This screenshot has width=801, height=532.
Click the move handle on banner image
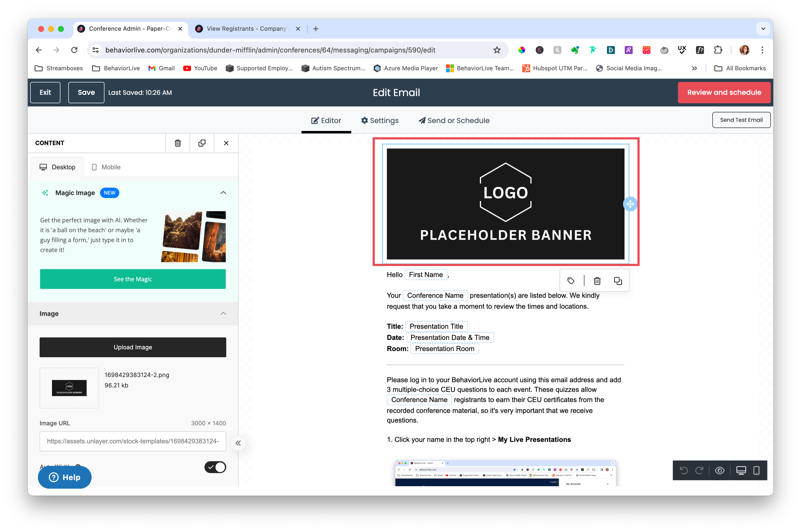[630, 204]
